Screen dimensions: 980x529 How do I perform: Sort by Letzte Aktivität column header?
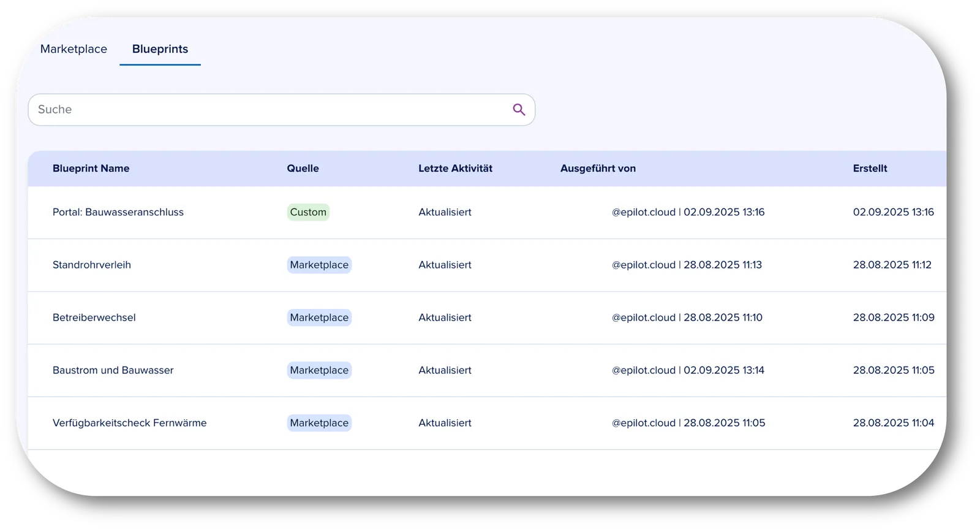[456, 169]
